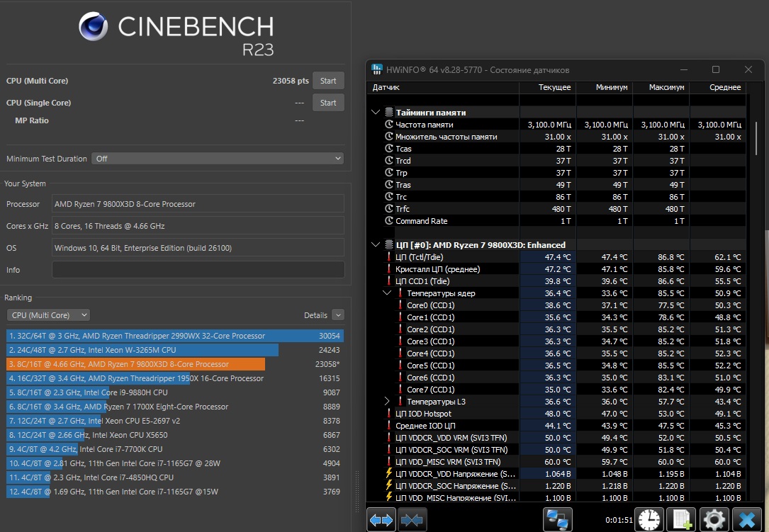769x532 pixels.
Task: Select ranking entry Intel Core i7-7700K CPU
Action: click(x=175, y=449)
